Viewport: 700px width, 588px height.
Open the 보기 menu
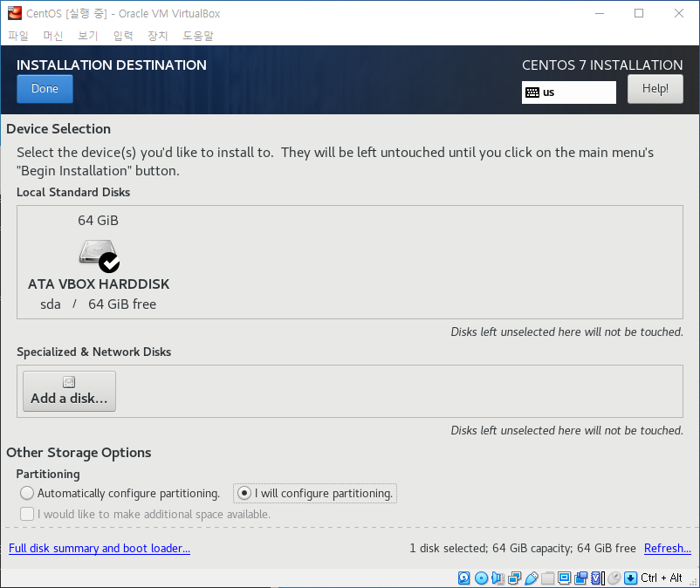pyautogui.click(x=88, y=36)
